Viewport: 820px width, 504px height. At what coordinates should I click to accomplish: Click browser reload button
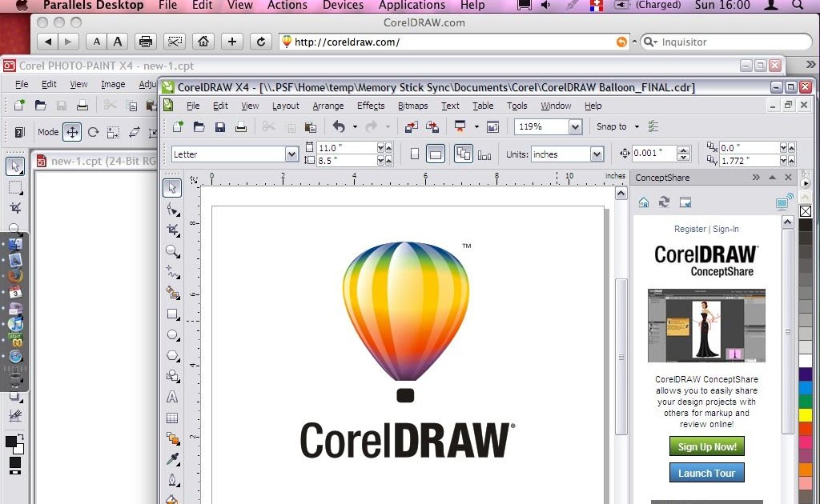coord(260,42)
